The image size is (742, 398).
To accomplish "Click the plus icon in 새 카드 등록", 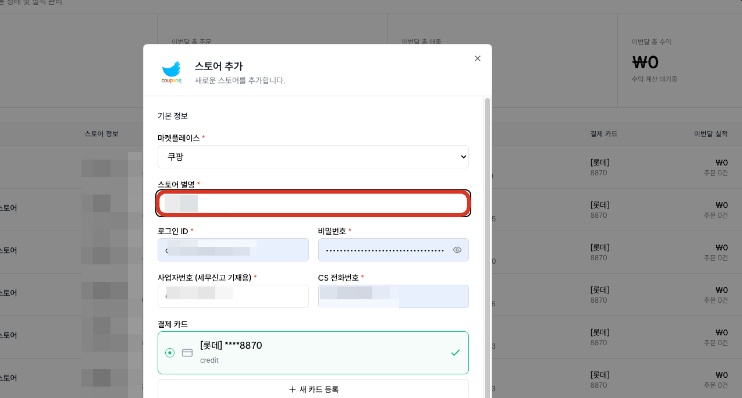I will [292, 389].
